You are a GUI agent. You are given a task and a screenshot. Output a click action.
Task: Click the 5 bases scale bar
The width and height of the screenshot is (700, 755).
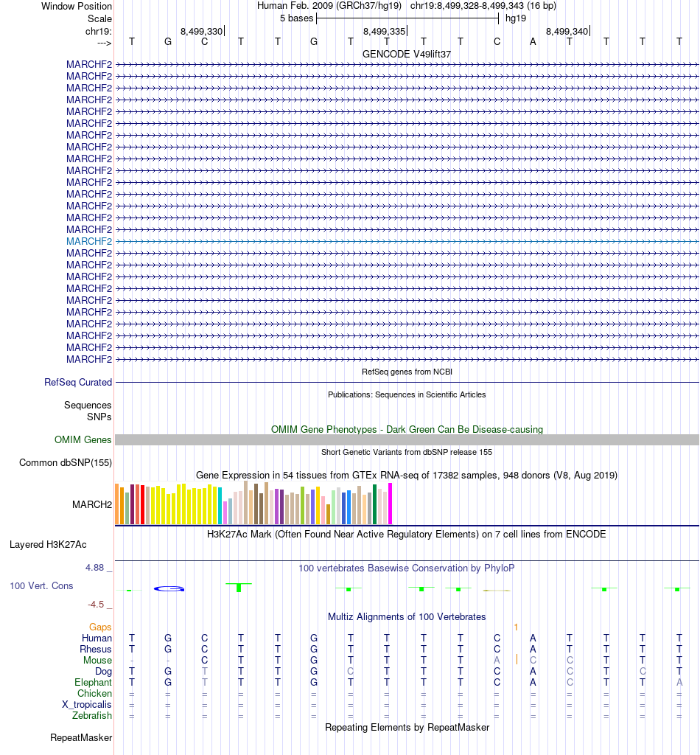(407, 18)
